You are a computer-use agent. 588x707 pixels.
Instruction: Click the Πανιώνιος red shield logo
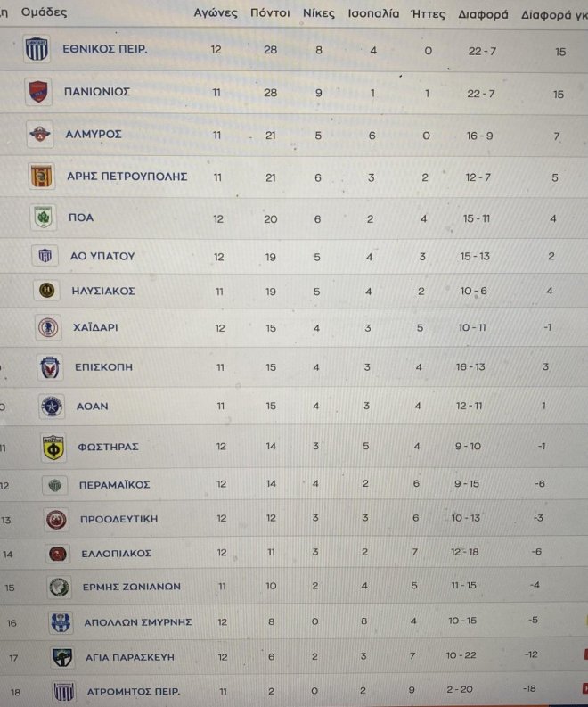tap(38, 91)
